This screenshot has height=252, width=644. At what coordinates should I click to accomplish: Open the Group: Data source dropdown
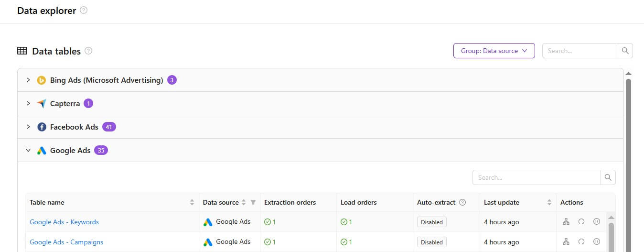pyautogui.click(x=494, y=51)
